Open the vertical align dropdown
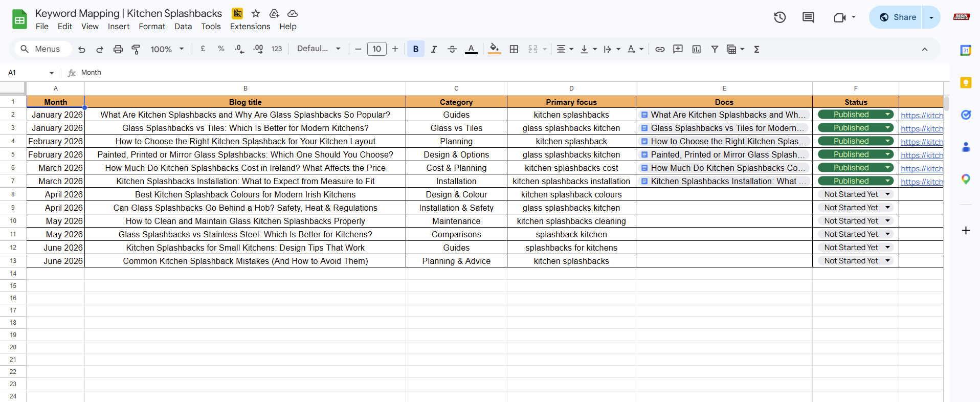This screenshot has height=402, width=980. click(589, 49)
